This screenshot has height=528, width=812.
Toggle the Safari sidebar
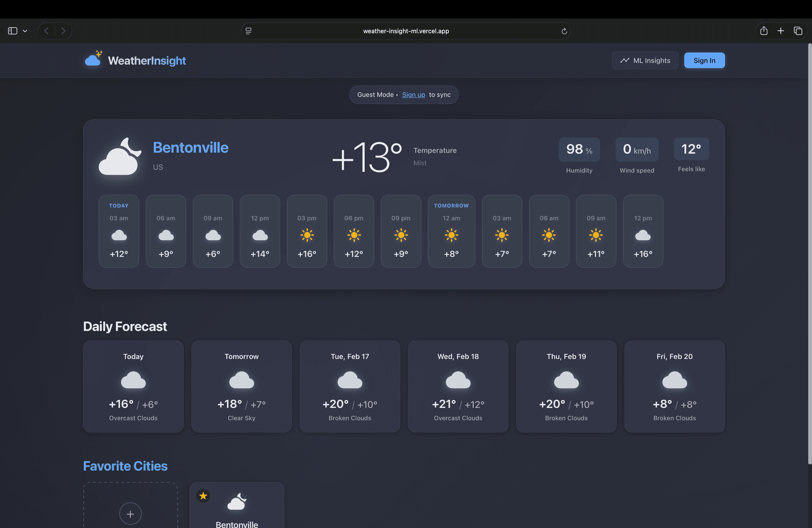point(13,31)
